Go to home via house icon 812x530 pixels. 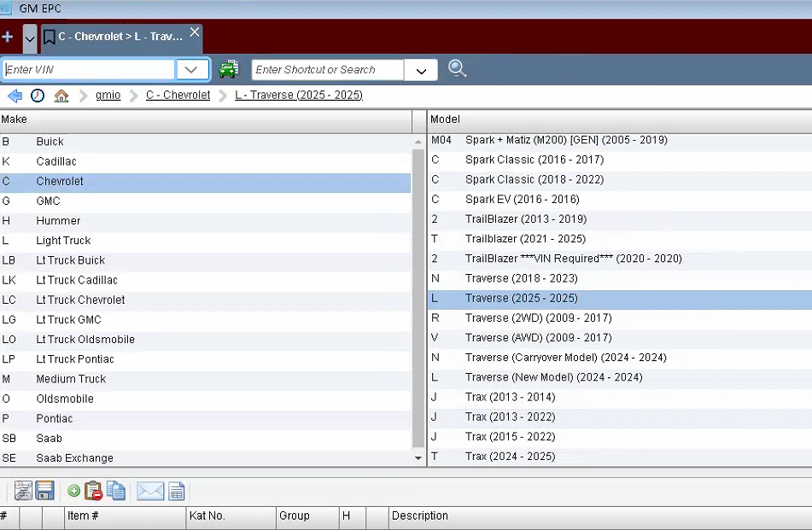[61, 96]
